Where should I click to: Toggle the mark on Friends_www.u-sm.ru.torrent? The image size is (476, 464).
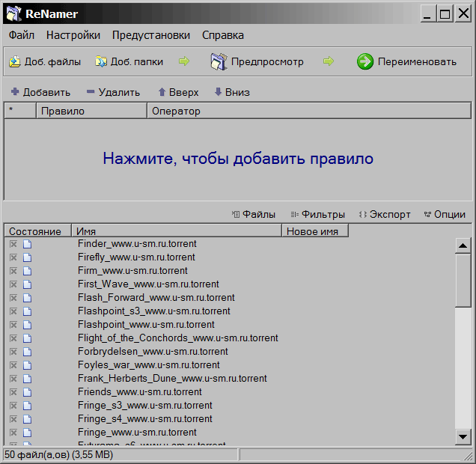click(13, 392)
